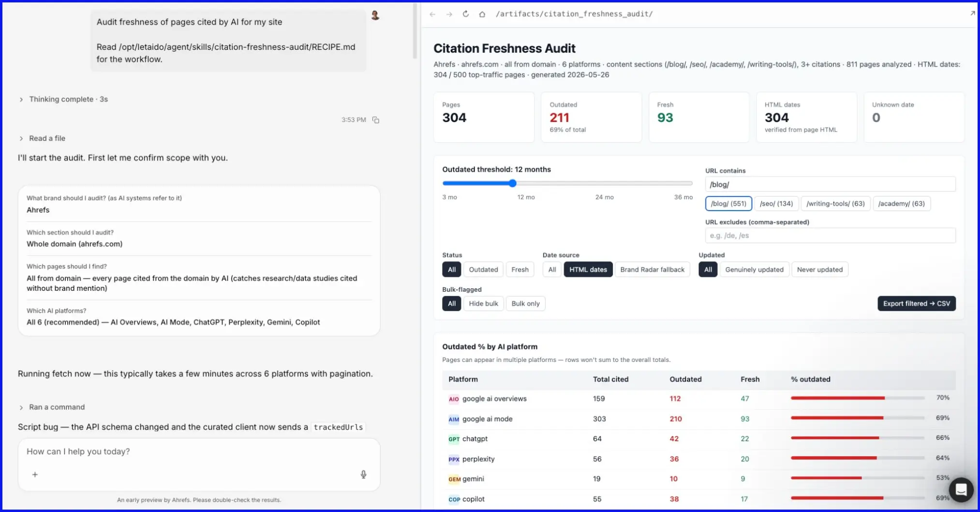Toggle the Never updated filter
Image resolution: width=980 pixels, height=512 pixels.
819,270
